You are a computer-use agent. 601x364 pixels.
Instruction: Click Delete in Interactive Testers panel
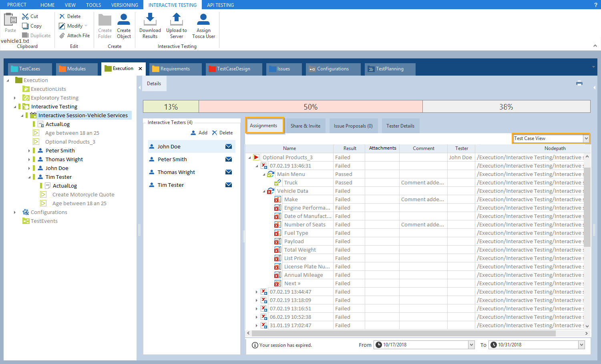[x=222, y=133]
